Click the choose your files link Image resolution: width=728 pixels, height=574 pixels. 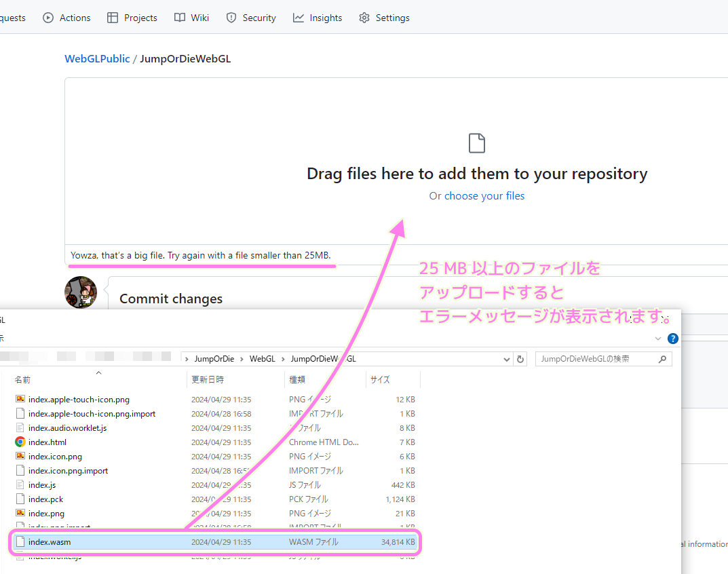(x=484, y=195)
